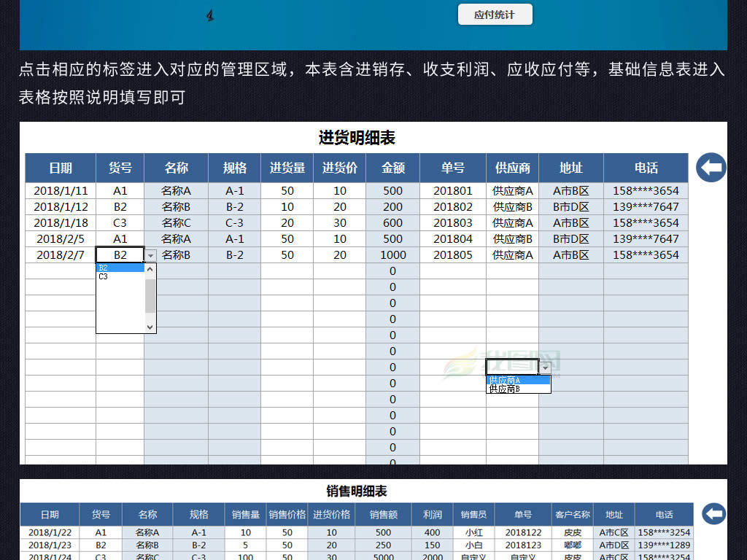The width and height of the screenshot is (747, 560).
Task: Open the 货号 cell dropdown arrow
Action: 151,255
